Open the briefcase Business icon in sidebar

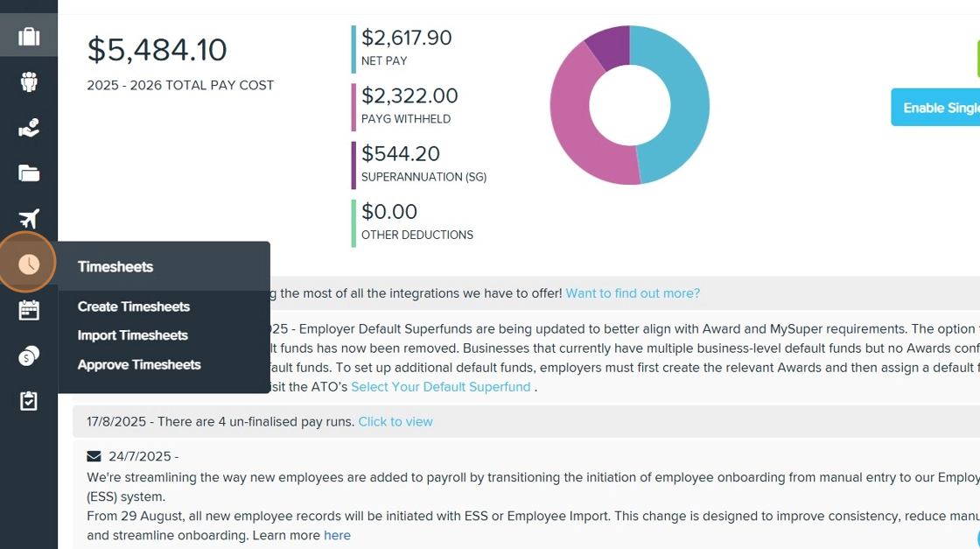[29, 36]
